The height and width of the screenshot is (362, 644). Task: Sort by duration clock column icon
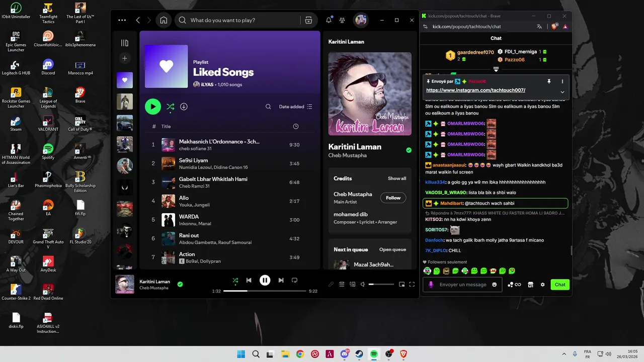(x=296, y=126)
